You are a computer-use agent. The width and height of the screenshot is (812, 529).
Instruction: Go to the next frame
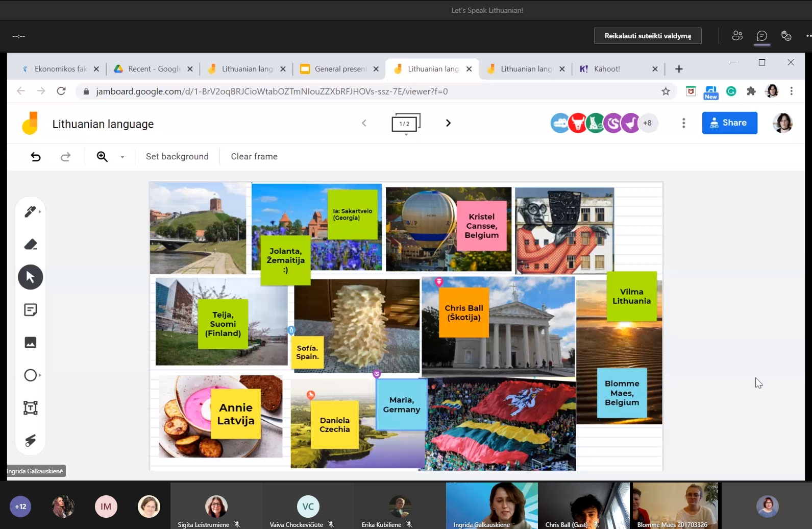tap(448, 123)
